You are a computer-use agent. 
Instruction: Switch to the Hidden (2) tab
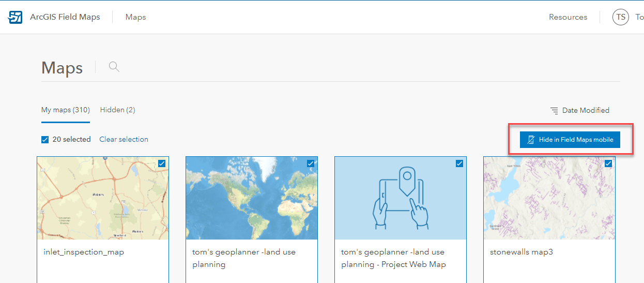pyautogui.click(x=118, y=110)
